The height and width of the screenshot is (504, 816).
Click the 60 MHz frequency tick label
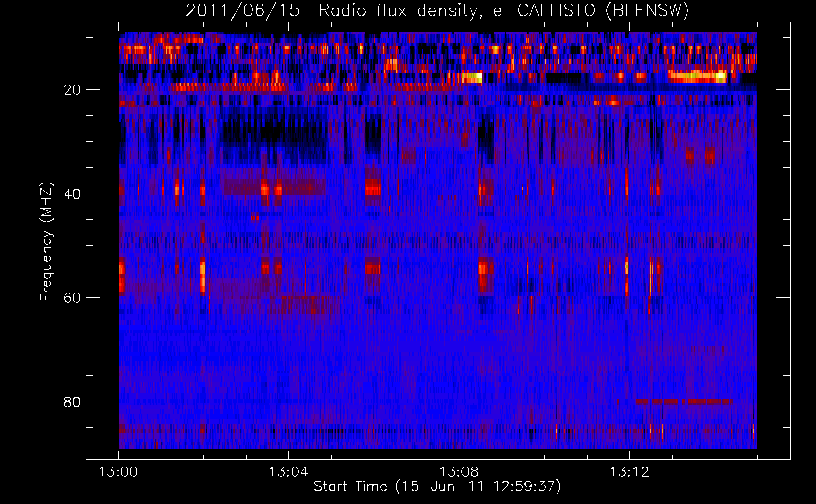pyautogui.click(x=72, y=298)
